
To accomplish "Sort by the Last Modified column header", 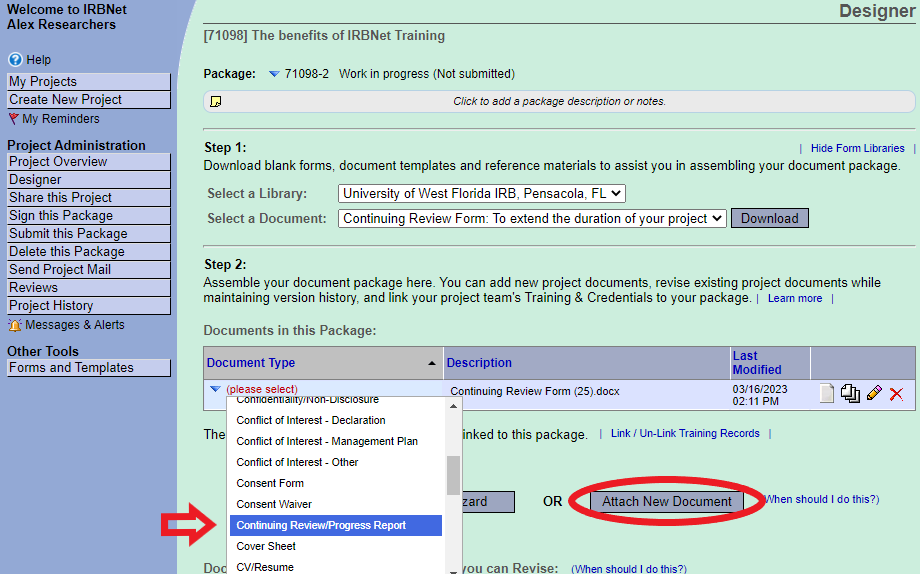I will [757, 363].
